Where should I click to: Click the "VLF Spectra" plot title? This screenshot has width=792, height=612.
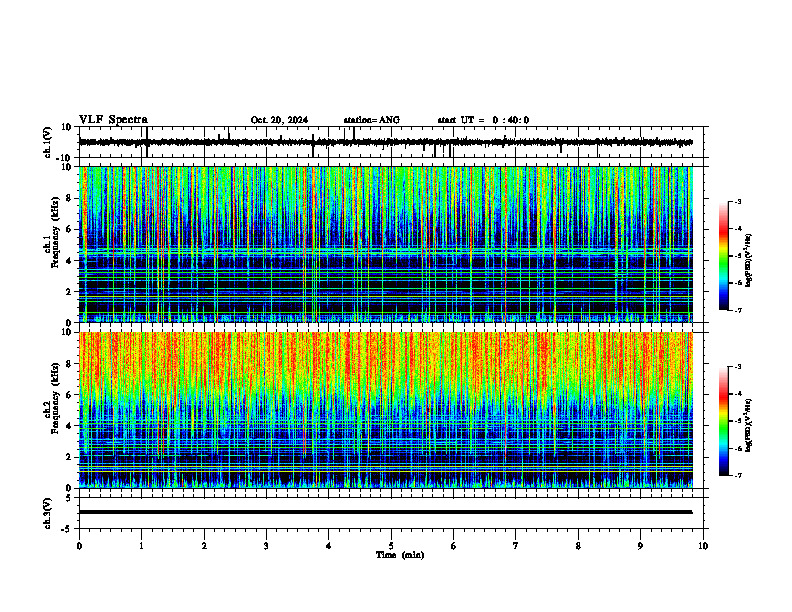[x=113, y=120]
